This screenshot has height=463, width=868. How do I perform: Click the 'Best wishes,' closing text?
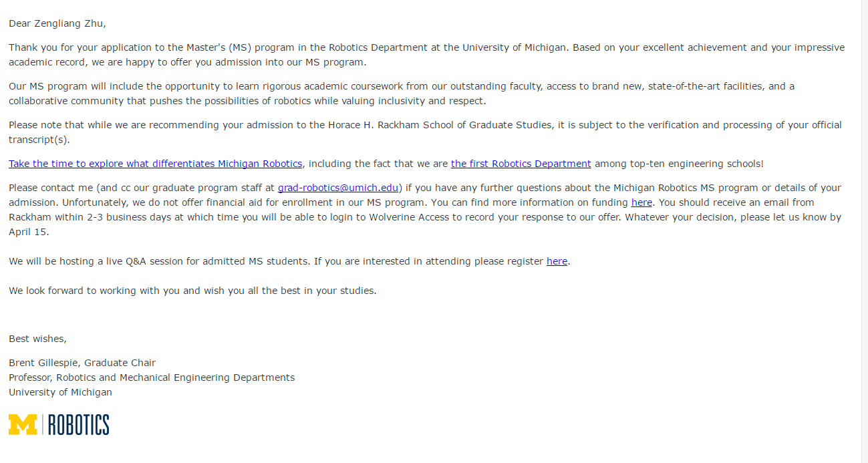pyautogui.click(x=37, y=339)
